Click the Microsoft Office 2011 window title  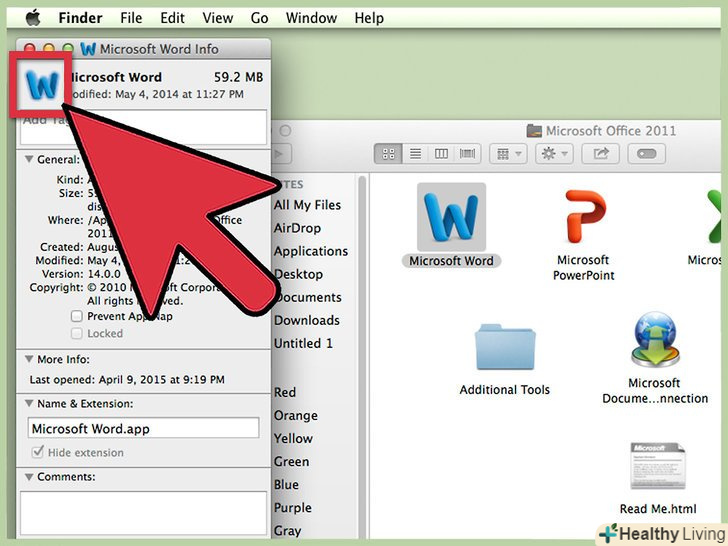point(611,131)
